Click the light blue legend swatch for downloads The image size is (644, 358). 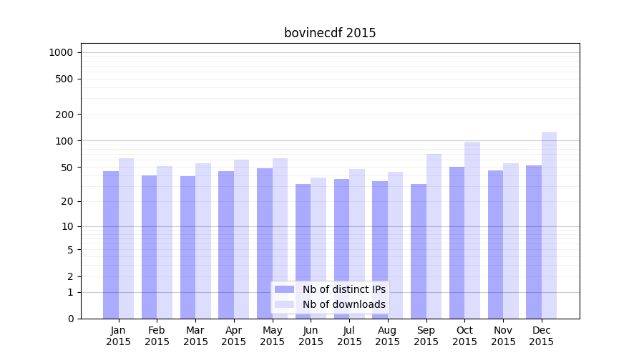point(284,304)
